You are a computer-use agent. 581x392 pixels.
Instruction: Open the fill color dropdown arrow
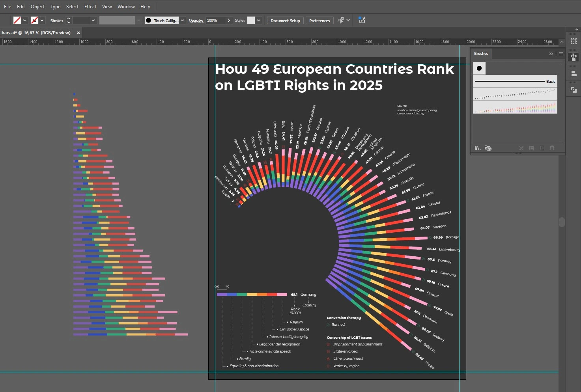tap(25, 21)
